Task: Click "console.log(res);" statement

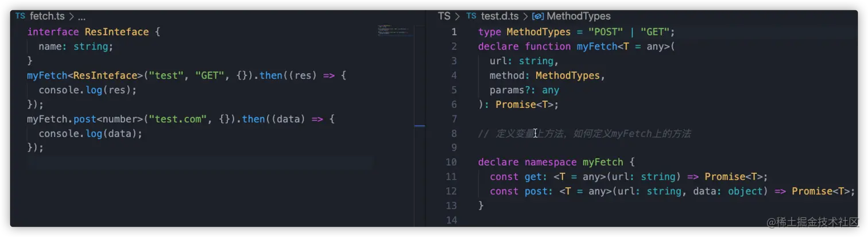Action: [x=88, y=90]
